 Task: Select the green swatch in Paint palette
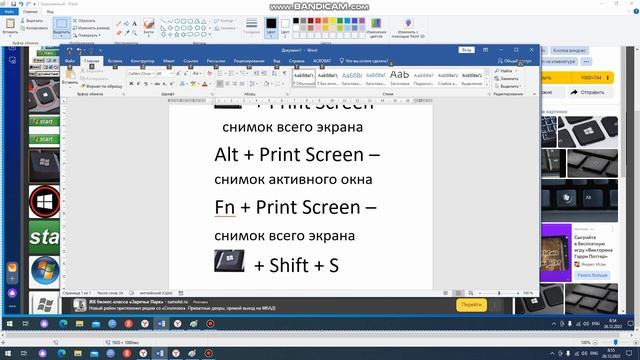(340, 20)
